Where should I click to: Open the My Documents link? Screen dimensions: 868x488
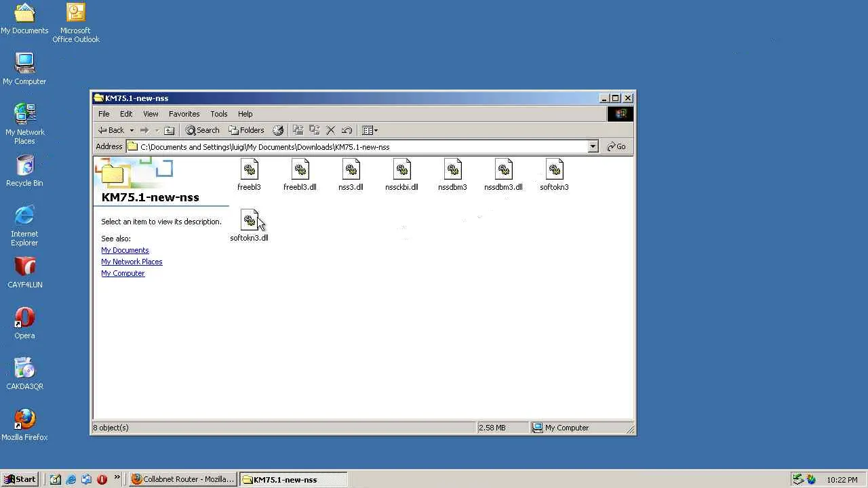[x=125, y=250]
